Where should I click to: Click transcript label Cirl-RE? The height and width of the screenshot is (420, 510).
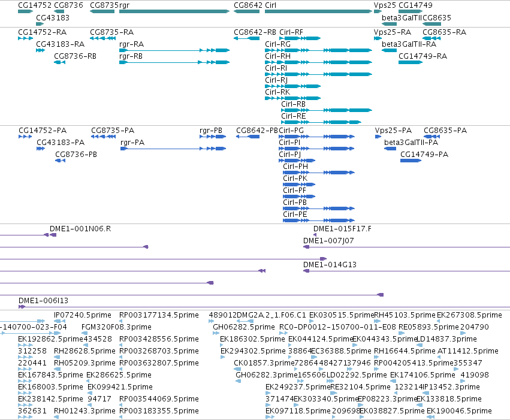pyautogui.click(x=294, y=116)
